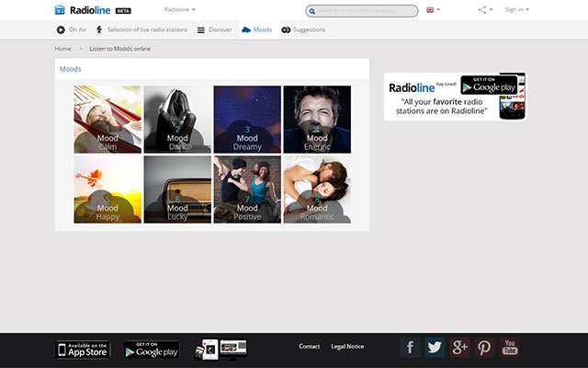Open the Twitter icon in the footer
The width and height of the screenshot is (588, 368).
click(x=435, y=347)
